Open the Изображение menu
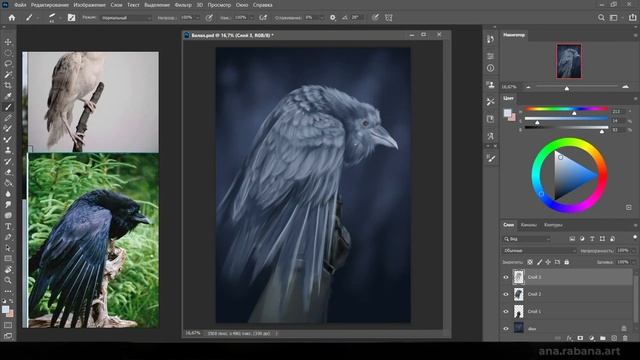Viewport: 640px width, 360px height. tap(89, 5)
